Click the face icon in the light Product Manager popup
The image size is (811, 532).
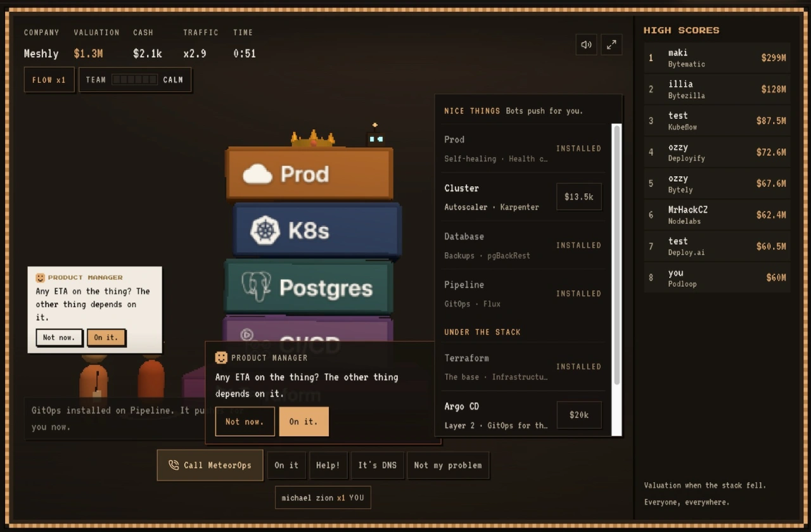[x=40, y=277]
